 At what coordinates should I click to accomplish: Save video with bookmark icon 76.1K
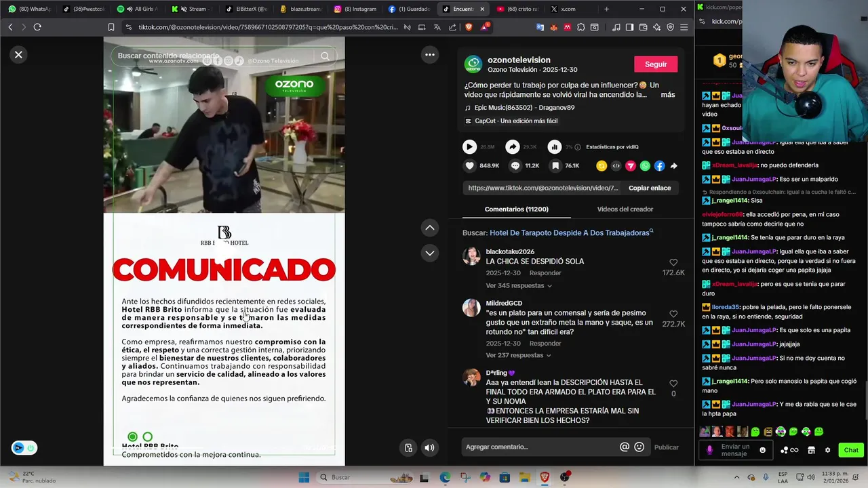click(x=555, y=165)
